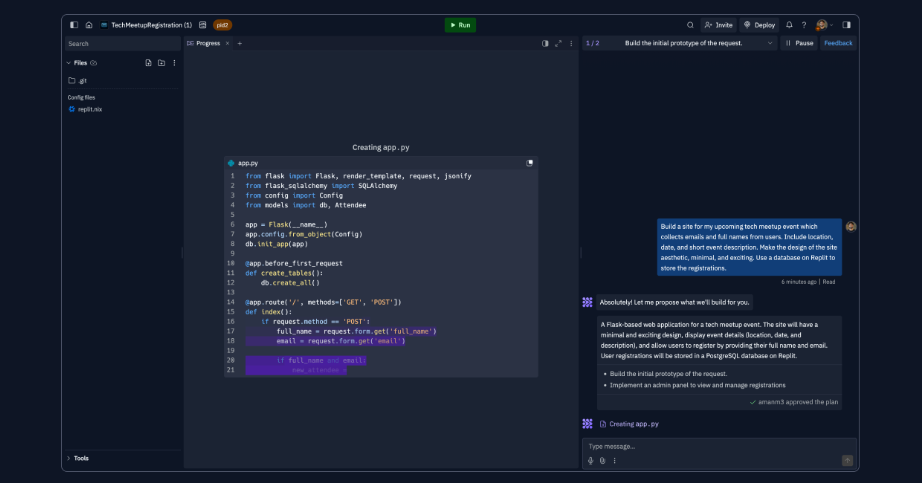
Task: Create a new folder with the add-folder icon
Action: (161, 62)
